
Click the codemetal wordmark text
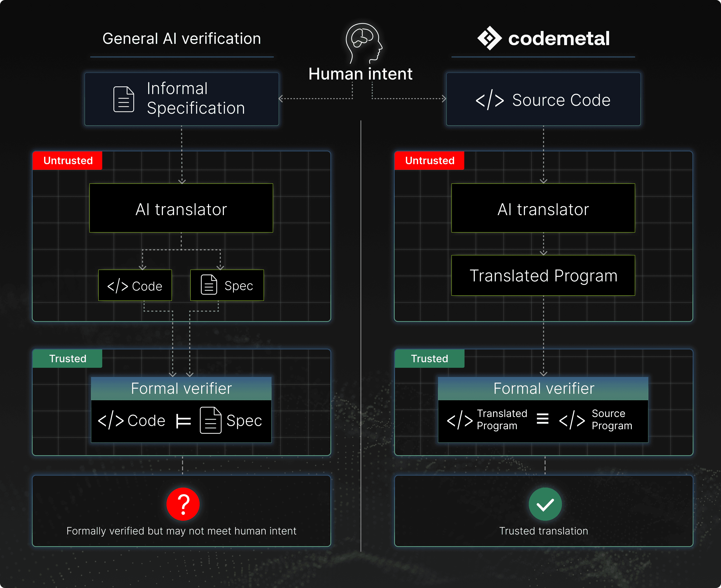point(559,38)
